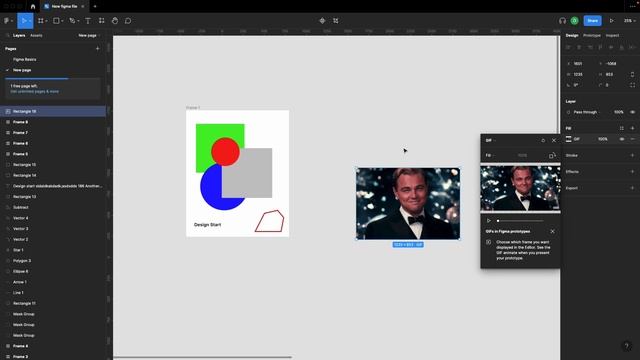
Task: Select the Pen tool
Action: [72, 21]
